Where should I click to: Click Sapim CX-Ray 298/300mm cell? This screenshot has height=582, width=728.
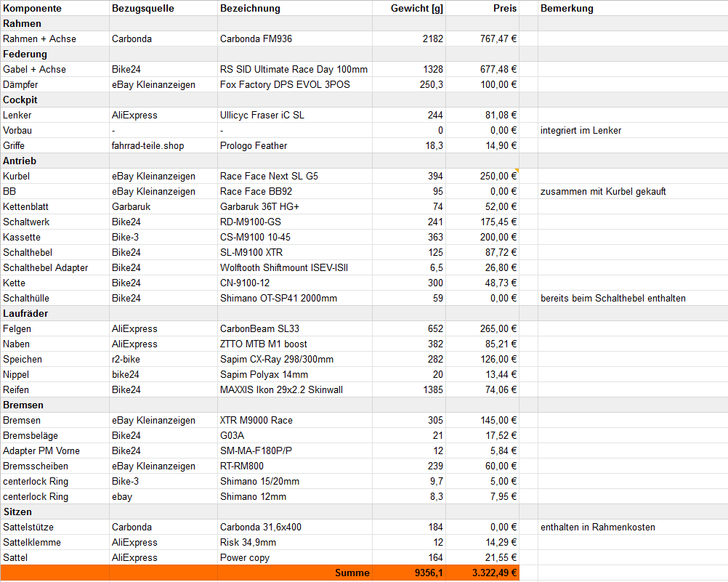click(x=295, y=360)
